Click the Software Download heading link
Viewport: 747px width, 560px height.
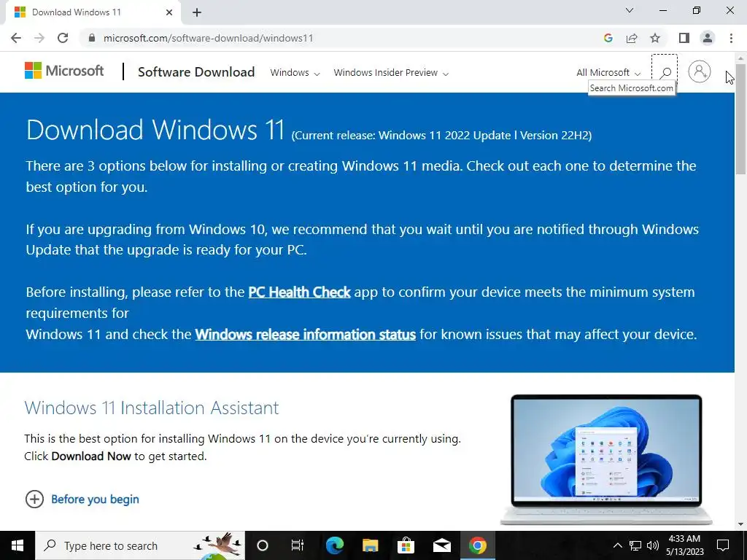pos(196,72)
